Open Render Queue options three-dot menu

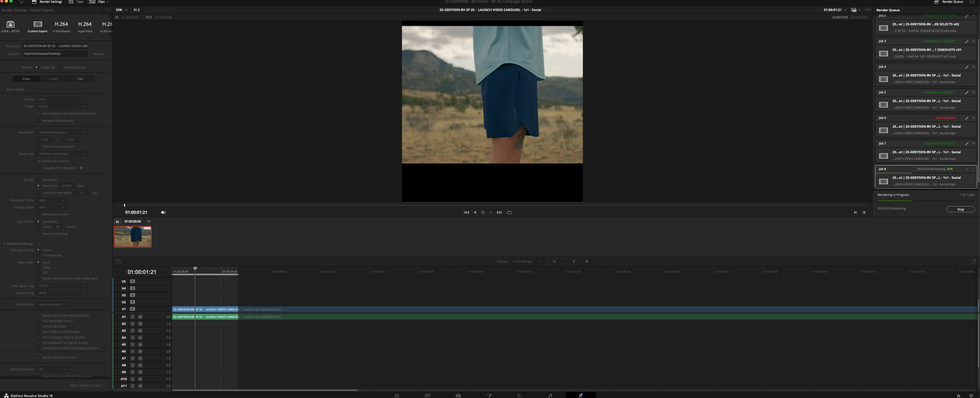coord(975,10)
